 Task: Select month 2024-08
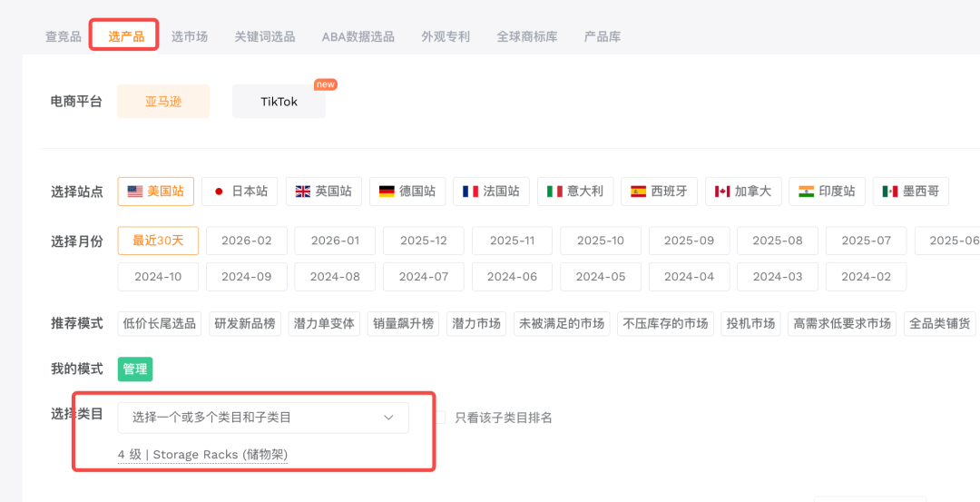(335, 277)
